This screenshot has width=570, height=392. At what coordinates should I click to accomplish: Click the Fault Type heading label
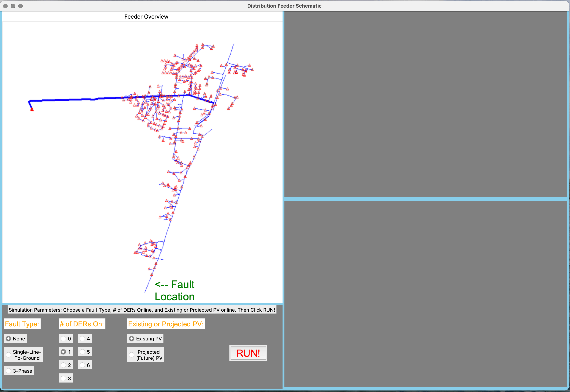tap(22, 324)
